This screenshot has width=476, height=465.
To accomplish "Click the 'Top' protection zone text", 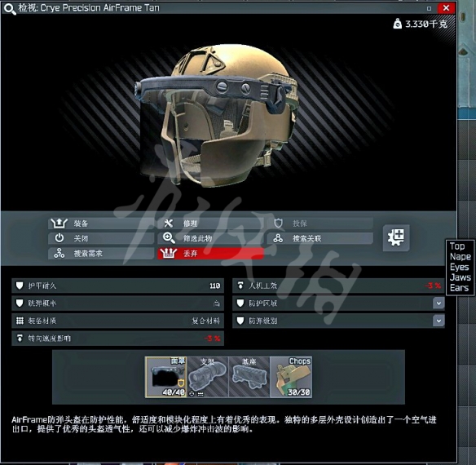I will click(x=457, y=246).
